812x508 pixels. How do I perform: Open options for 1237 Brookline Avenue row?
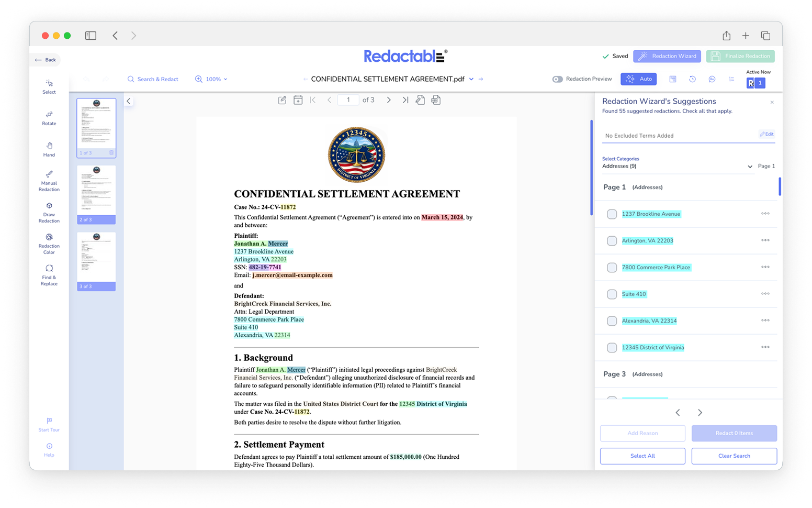(x=765, y=214)
